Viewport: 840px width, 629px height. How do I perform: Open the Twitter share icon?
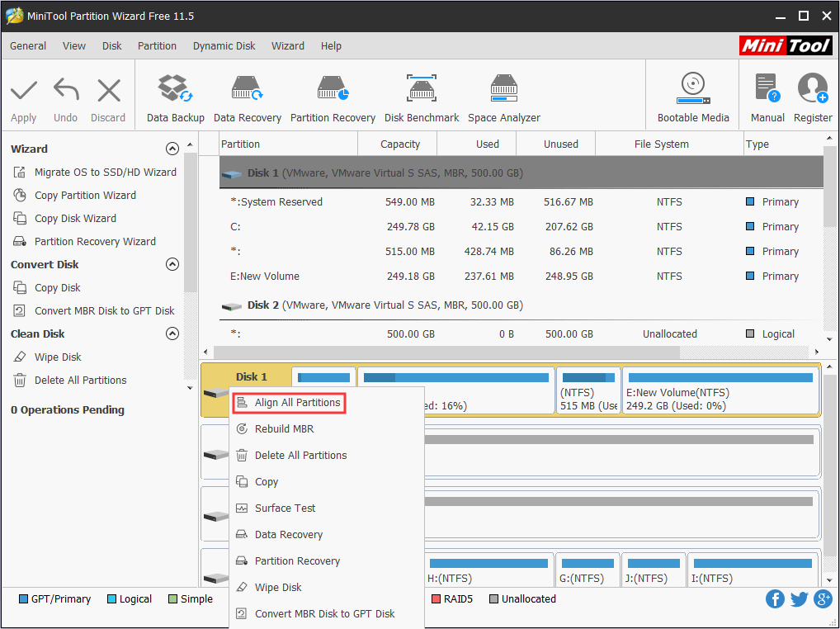point(799,599)
